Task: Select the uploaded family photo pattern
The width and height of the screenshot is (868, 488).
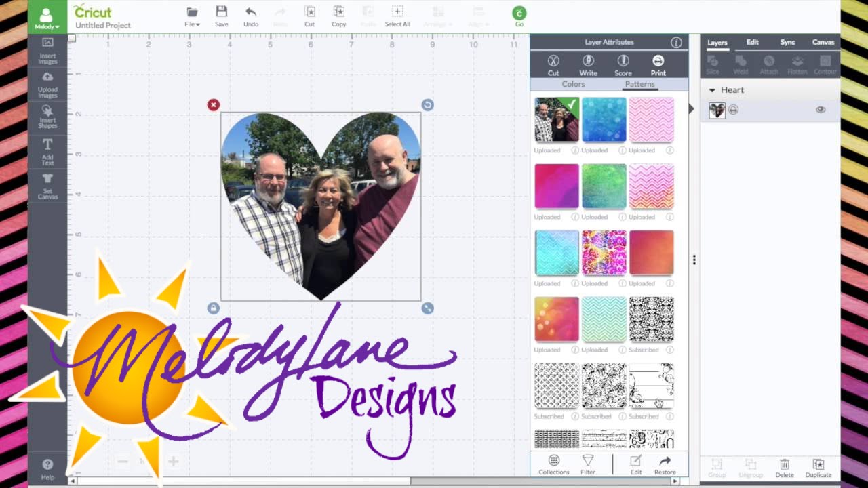Action: coord(557,119)
